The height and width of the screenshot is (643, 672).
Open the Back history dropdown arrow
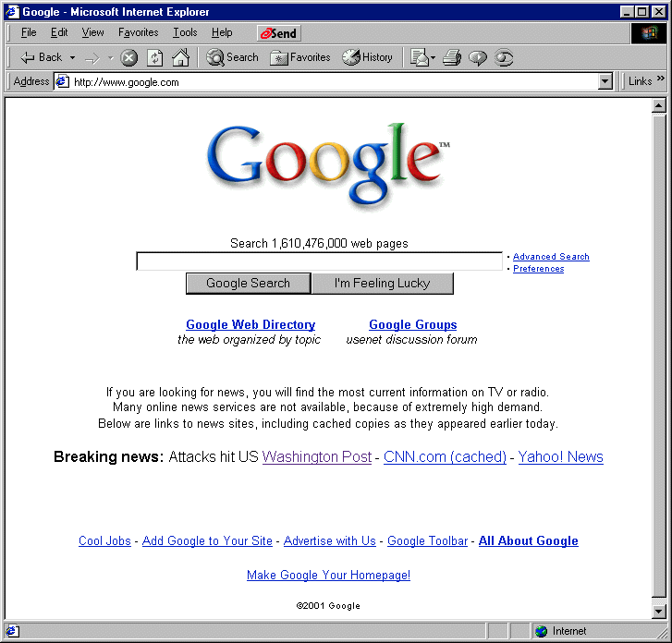tap(72, 57)
